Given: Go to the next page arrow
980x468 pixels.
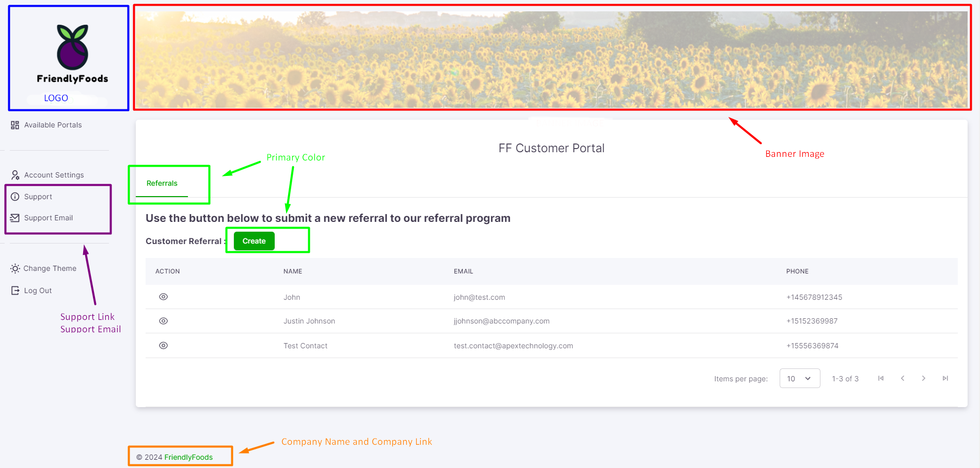Looking at the screenshot, I should 924,378.
